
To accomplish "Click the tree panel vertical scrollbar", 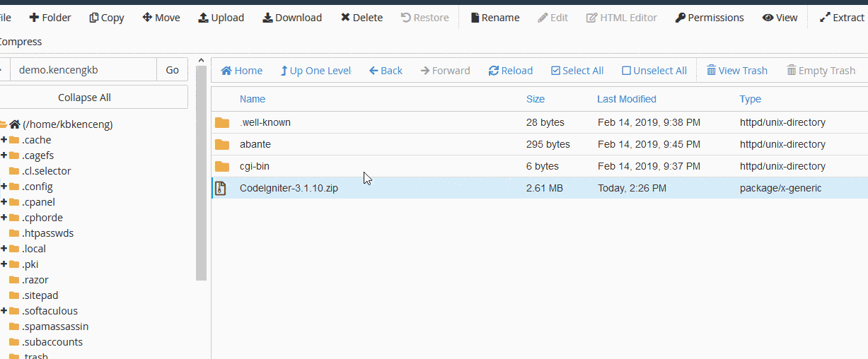I will (x=201, y=173).
